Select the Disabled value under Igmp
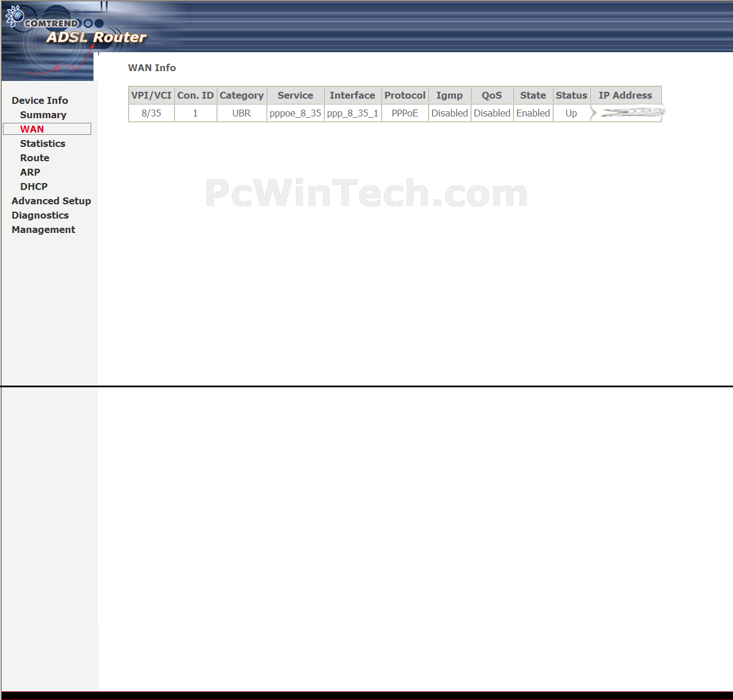Viewport: 733px width, 700px height. (x=450, y=113)
